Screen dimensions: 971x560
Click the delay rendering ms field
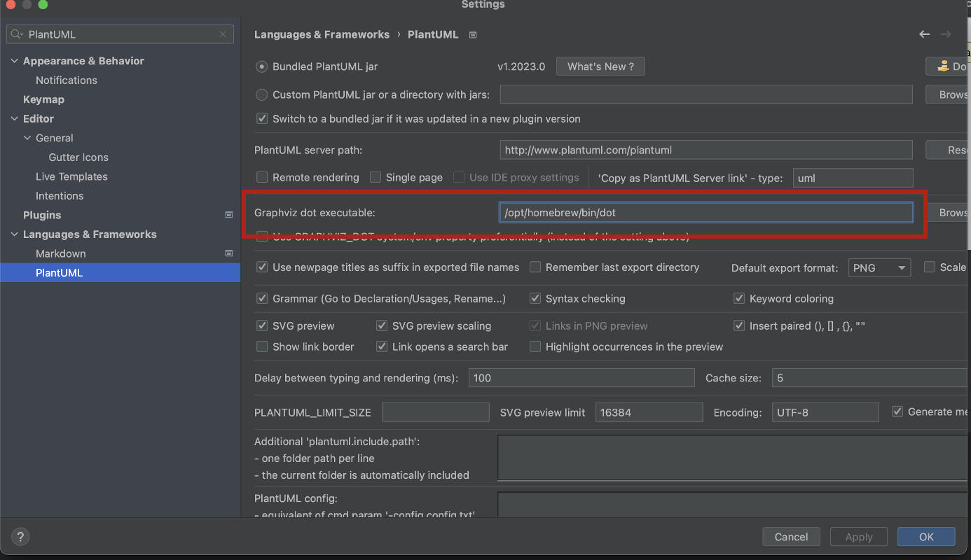click(x=581, y=378)
